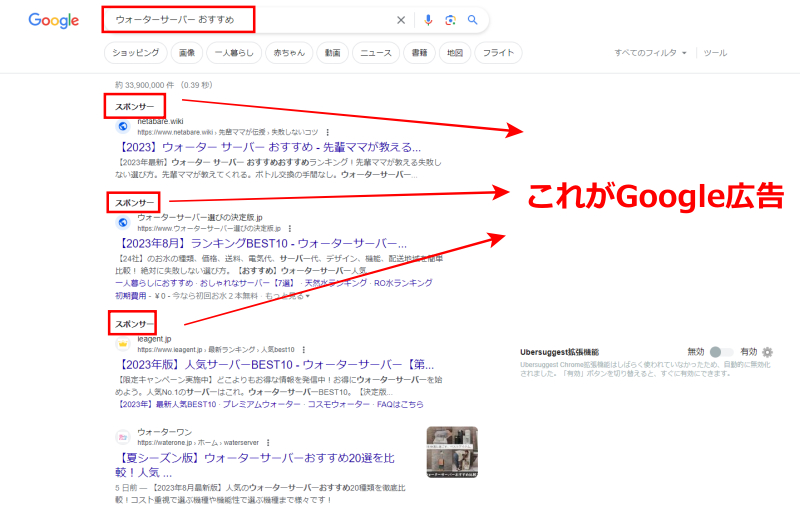Open three-dot menu for netabare.wiki ad
Viewport: 800px width, 505px height.
329,131
